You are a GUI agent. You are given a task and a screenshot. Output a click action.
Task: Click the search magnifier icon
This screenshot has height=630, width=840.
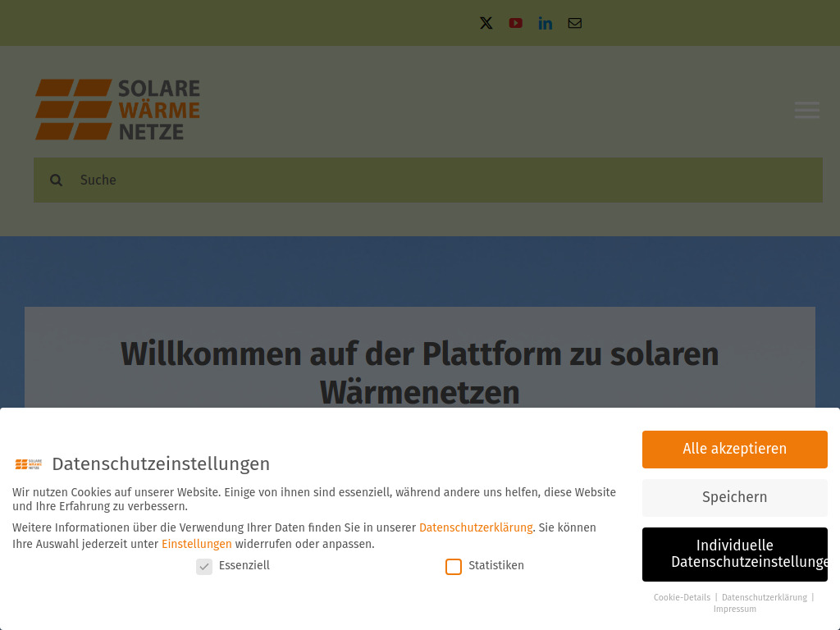point(56,180)
